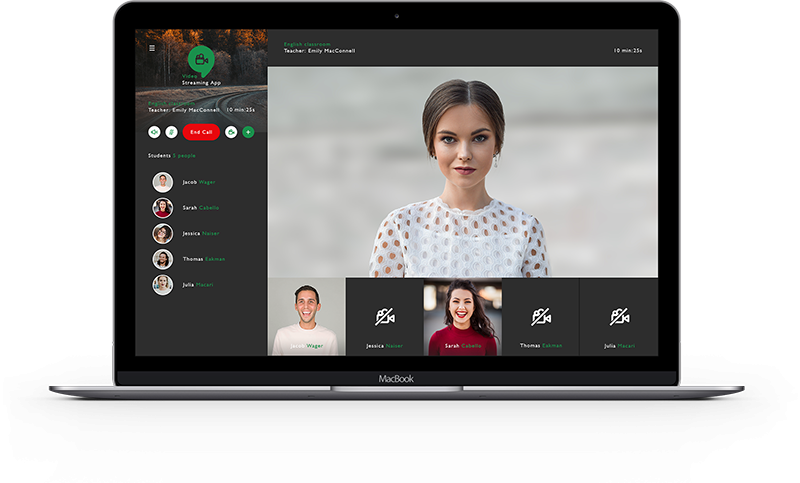Click Thomas Eakman's avatar in students list

[162, 259]
